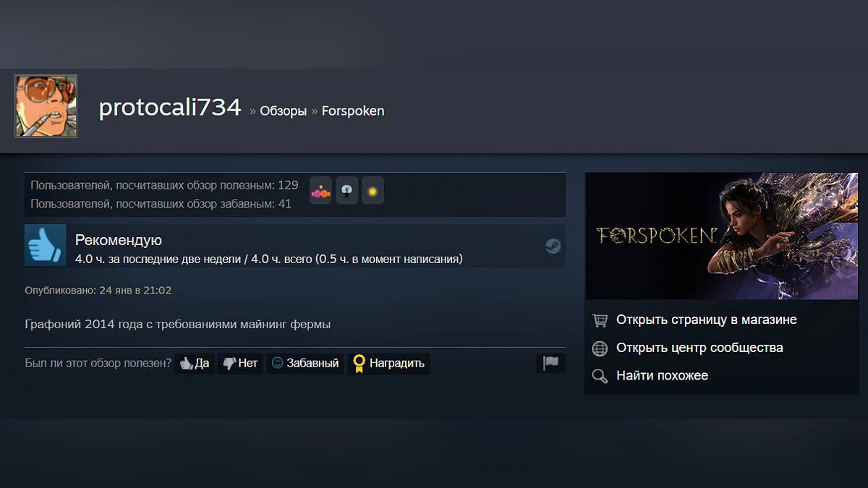Report review with the flag icon
This screenshot has width=868, height=488.
click(551, 363)
